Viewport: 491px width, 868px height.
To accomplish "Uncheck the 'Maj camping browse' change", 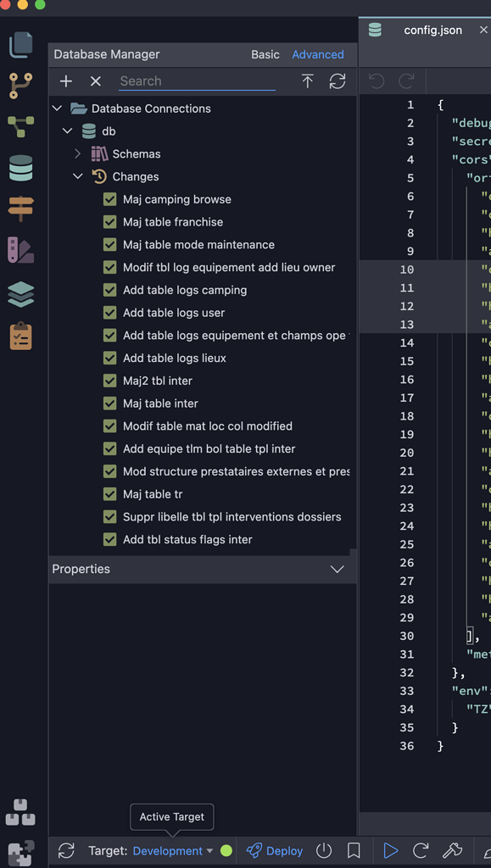I will [109, 199].
